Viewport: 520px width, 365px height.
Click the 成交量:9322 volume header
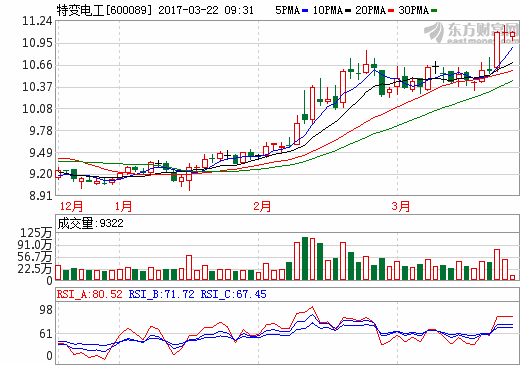(x=90, y=223)
